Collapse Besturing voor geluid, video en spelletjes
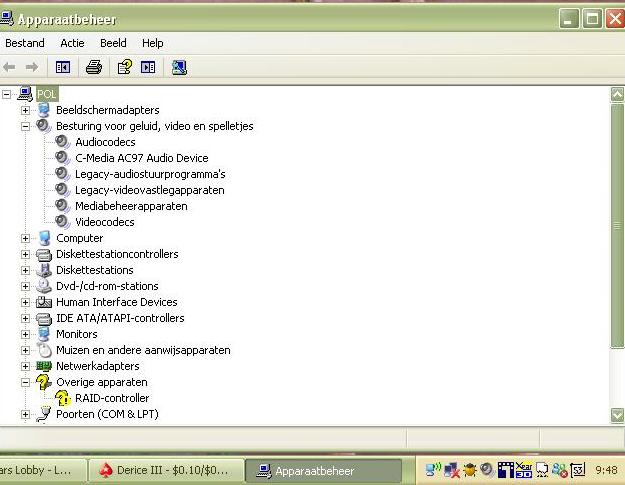625x485 pixels. coord(25,126)
